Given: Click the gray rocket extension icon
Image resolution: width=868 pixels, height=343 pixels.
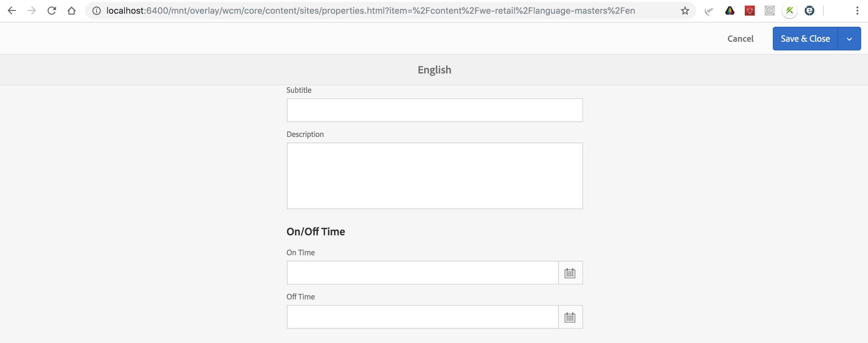Looking at the screenshot, I should (x=709, y=11).
